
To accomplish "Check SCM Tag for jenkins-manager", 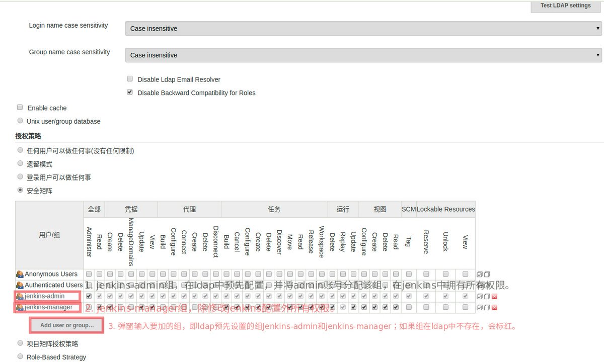I will coord(409,307).
